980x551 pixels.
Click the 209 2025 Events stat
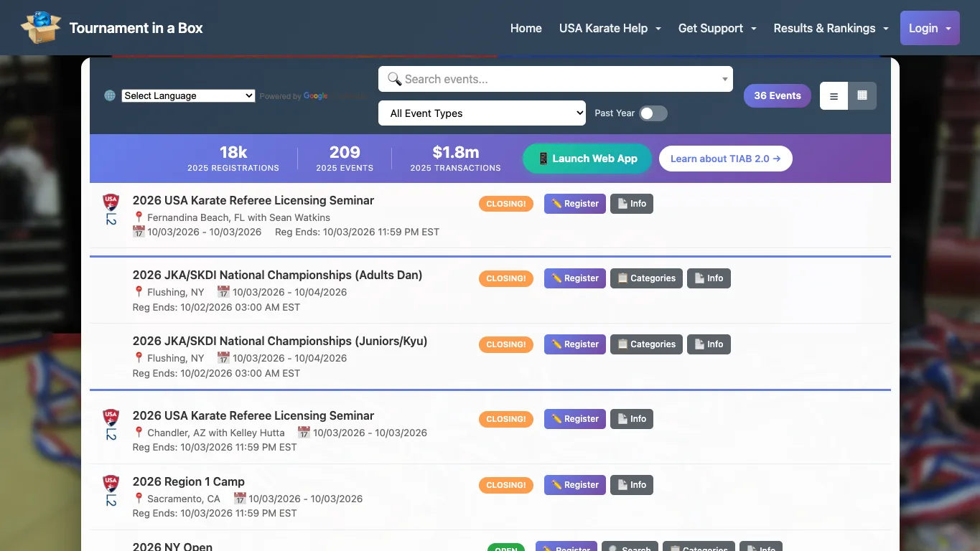(x=345, y=159)
